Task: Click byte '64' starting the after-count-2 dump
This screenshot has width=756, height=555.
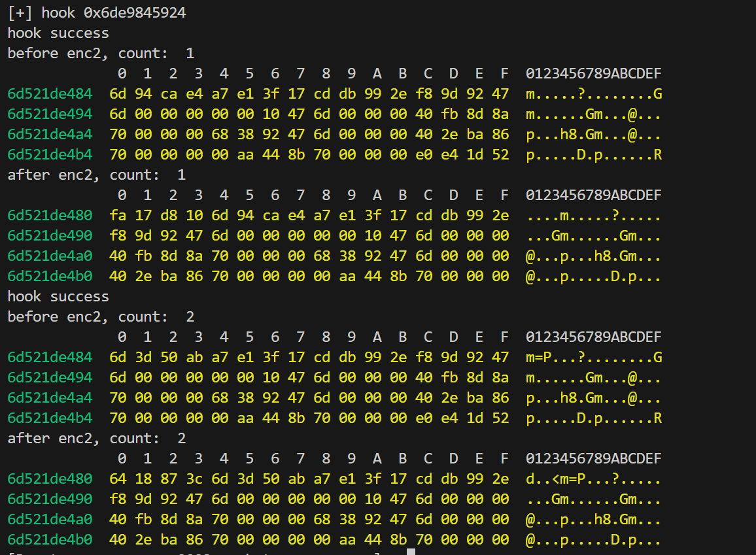Action: 118,479
